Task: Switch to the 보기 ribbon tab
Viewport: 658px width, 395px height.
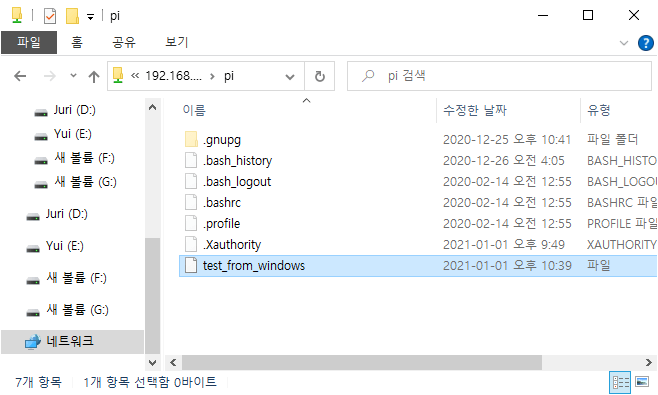Action: pyautogui.click(x=177, y=42)
